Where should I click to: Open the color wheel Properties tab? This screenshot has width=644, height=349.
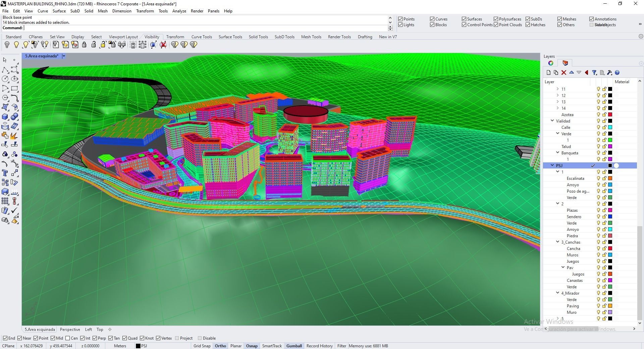pos(551,63)
